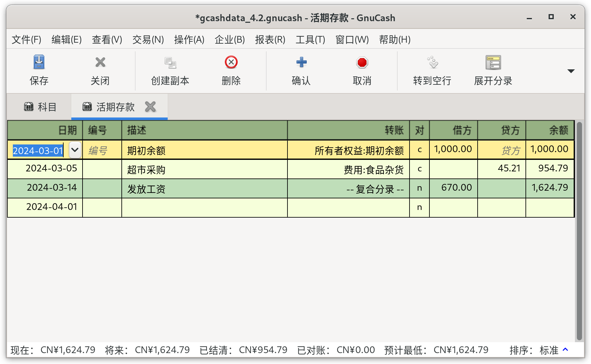Click the Close (关闭) toolbar icon
Screen dimensions: 591x364
tap(100, 62)
